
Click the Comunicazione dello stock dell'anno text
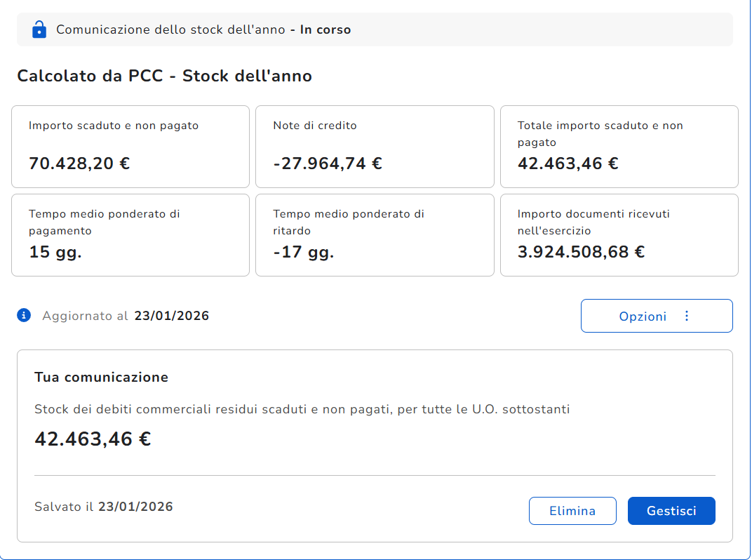tap(170, 29)
